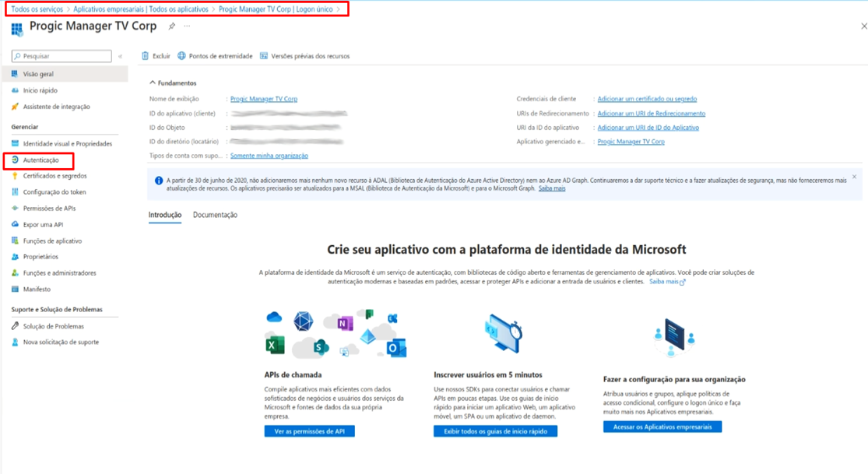Click the Funções e administradores icon
The height and width of the screenshot is (474, 868).
15,273
